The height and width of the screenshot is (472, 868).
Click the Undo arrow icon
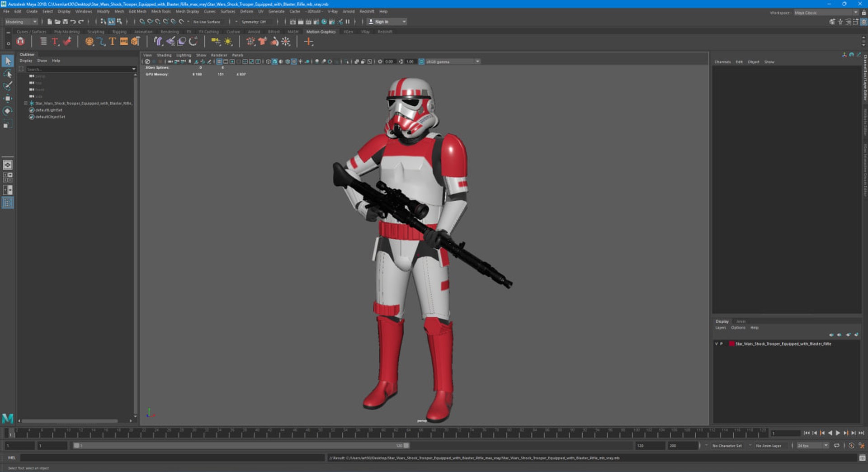(x=73, y=22)
